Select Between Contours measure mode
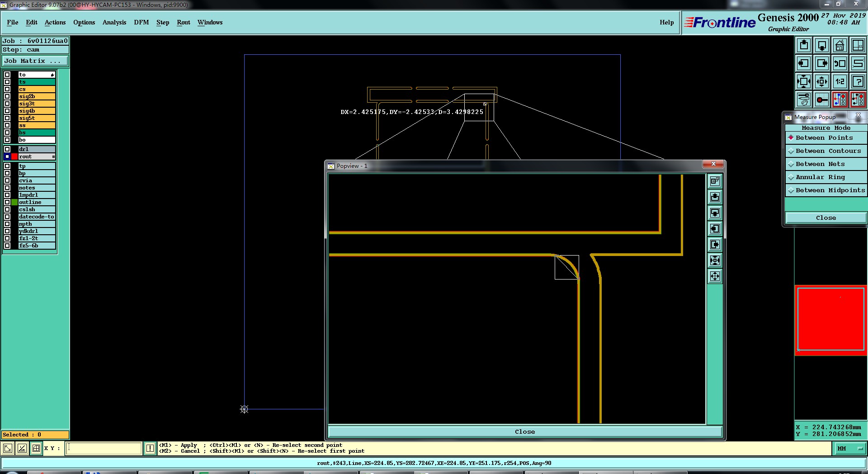This screenshot has height=474, width=868. pyautogui.click(x=826, y=151)
